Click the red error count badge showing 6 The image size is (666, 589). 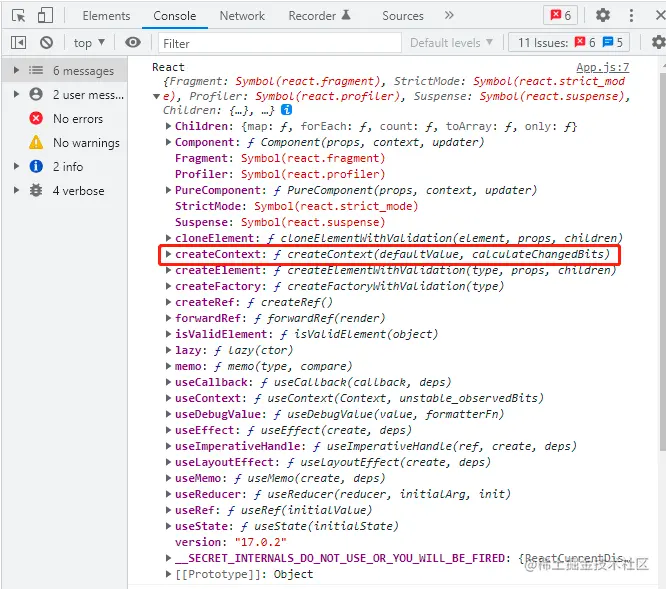pos(561,16)
